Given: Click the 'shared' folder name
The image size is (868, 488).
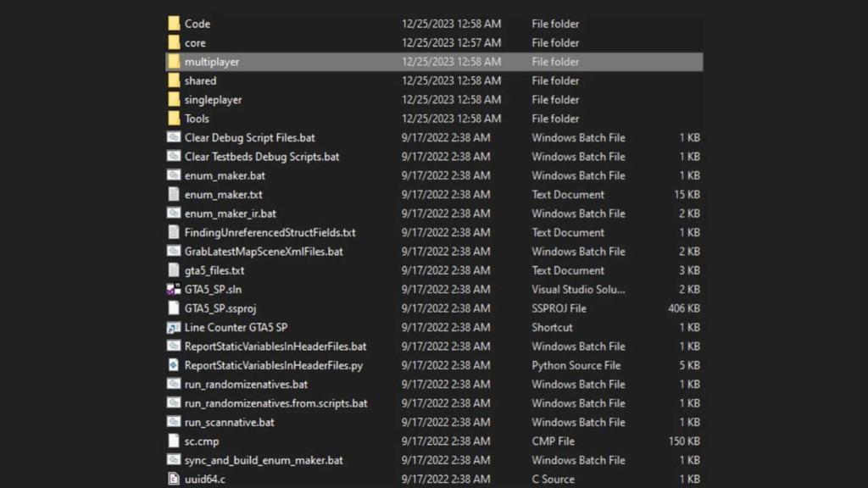Looking at the screenshot, I should [x=200, y=80].
